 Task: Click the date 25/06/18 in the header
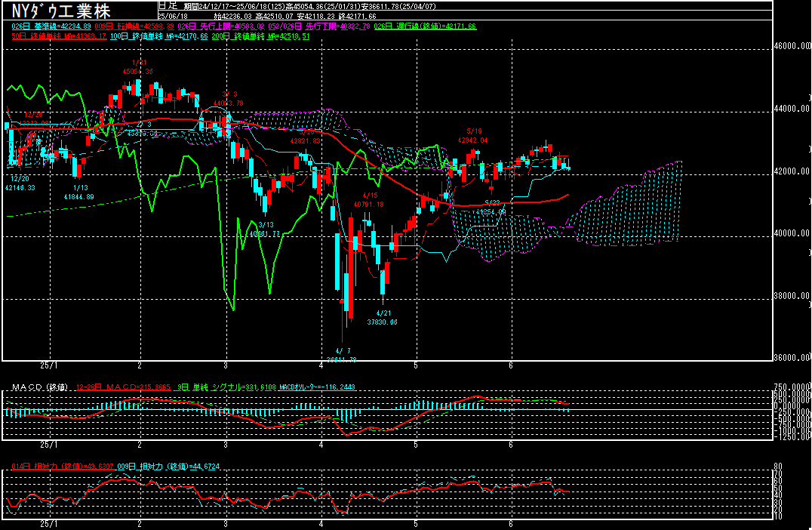(173, 17)
